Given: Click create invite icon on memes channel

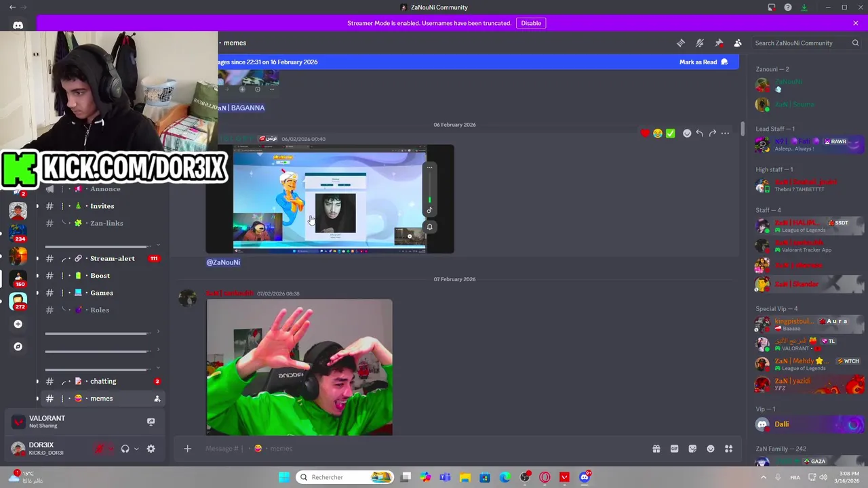Looking at the screenshot, I should pyautogui.click(x=157, y=399).
